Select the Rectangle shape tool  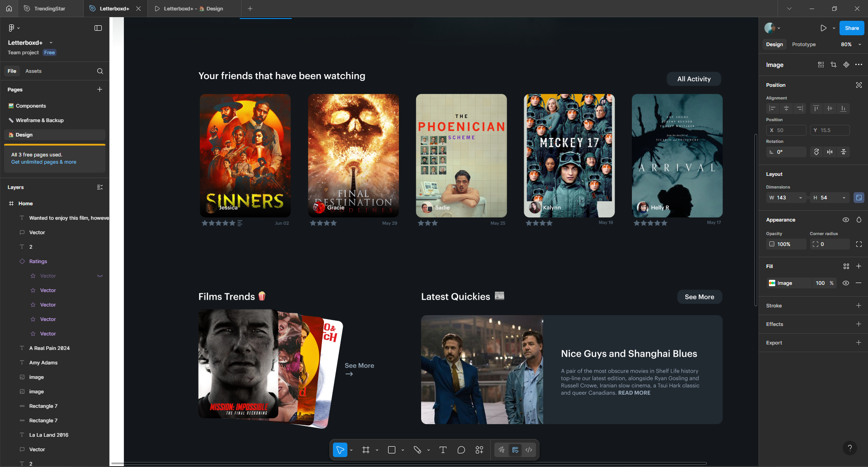[392, 450]
